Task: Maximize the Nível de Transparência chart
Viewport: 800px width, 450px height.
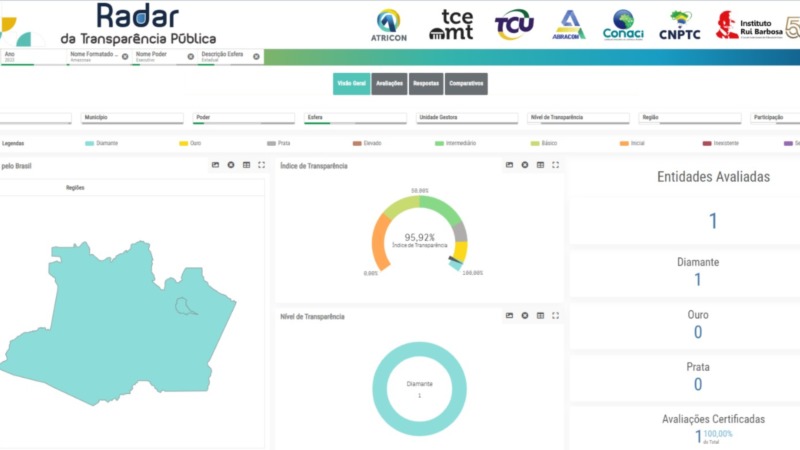Action: 556,315
